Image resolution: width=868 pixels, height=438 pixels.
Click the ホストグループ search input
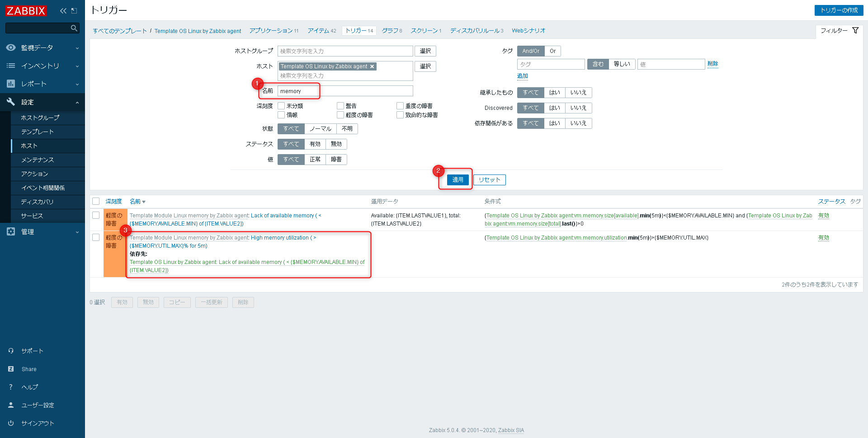point(345,51)
